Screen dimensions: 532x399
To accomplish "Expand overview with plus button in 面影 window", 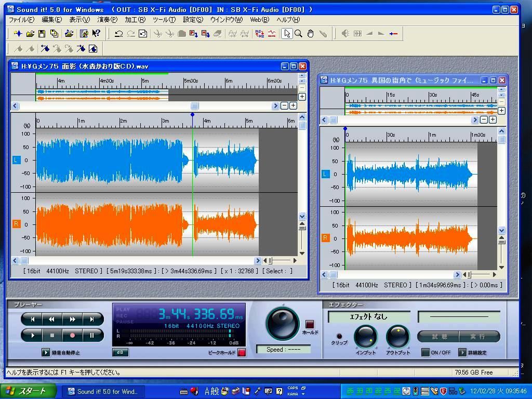I will 302,97.
